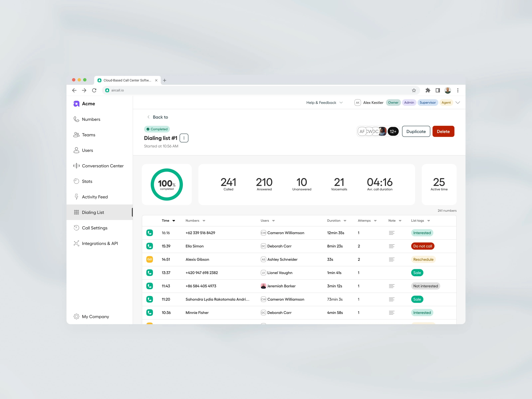Expand the user roles chevron after Agent
This screenshot has height=399, width=532.
click(x=458, y=102)
